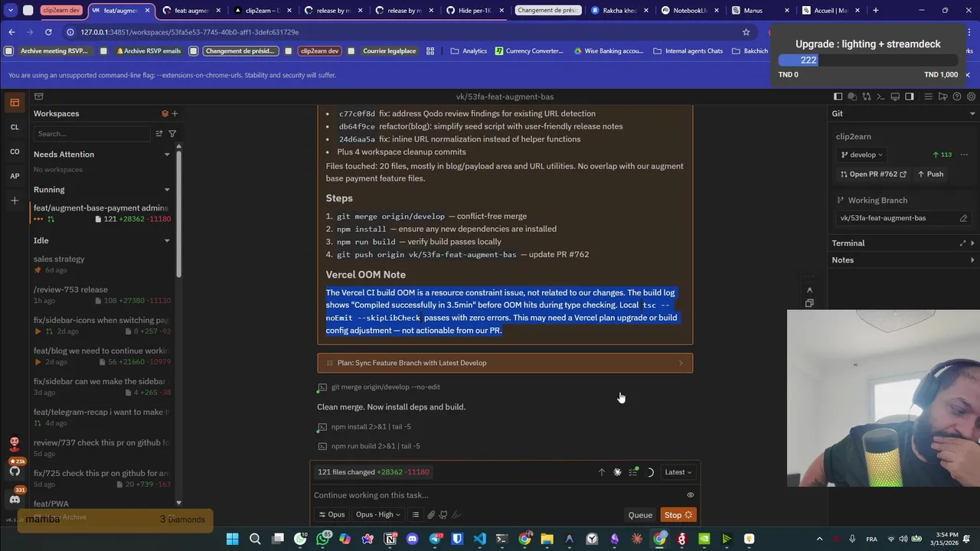Viewport: 980px width, 551px height.
Task: Open the kanban board icon in left rail
Action: click(x=15, y=103)
